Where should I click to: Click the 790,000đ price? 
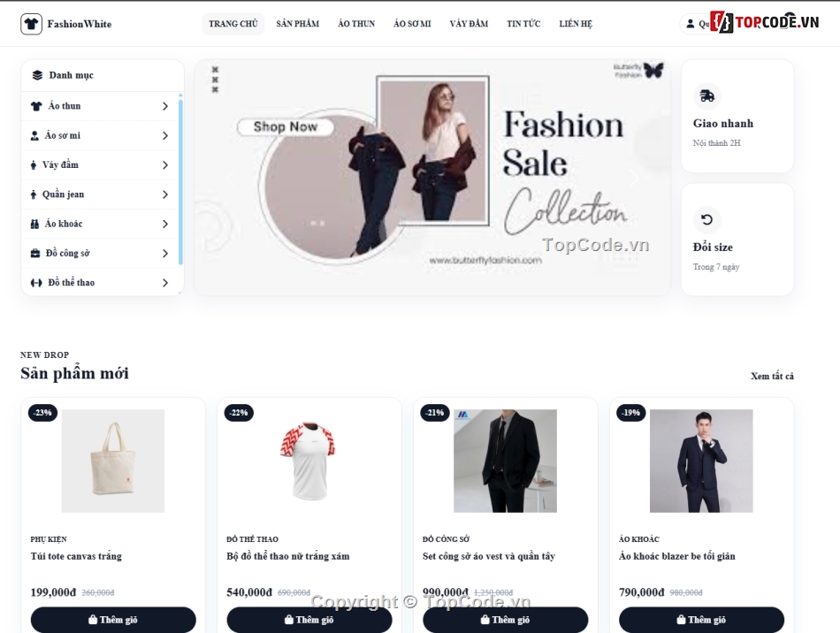(x=642, y=592)
